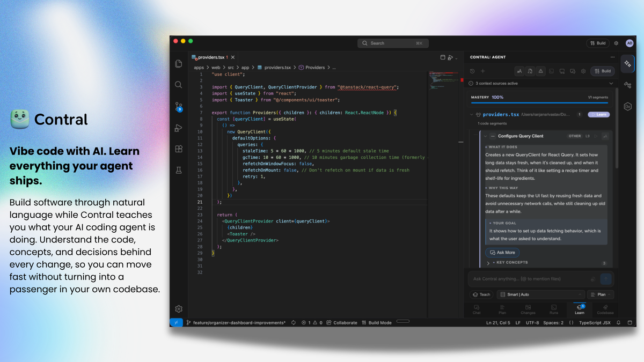The width and height of the screenshot is (644, 362).
Task: Open Source Control view with the 9 badge
Action: 179,107
